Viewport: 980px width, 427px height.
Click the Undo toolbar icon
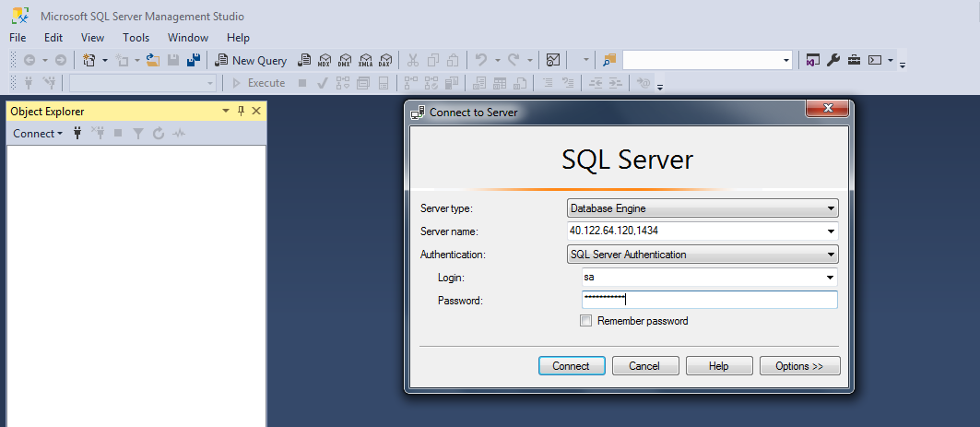pos(480,60)
